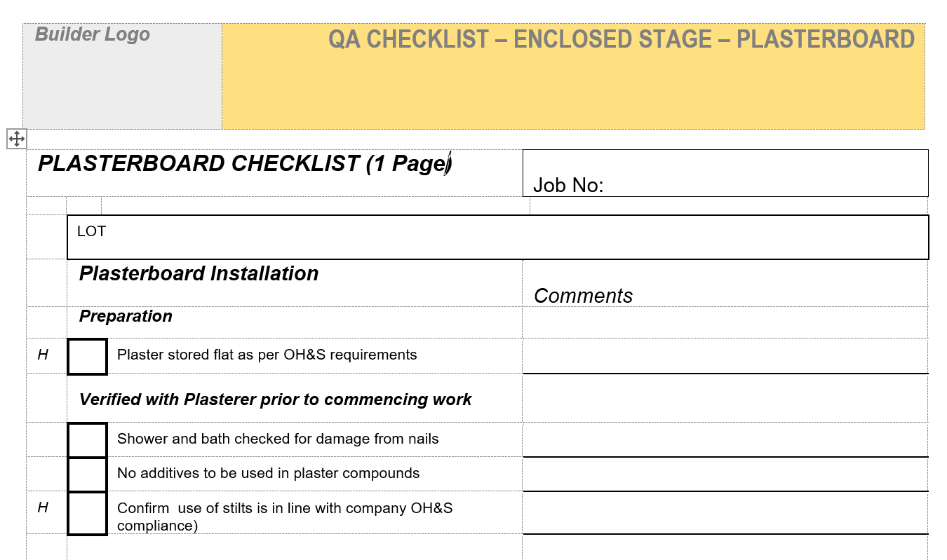947x560 pixels.
Task: Click comment cell beside 'Shower and bath' item
Action: pos(725,441)
